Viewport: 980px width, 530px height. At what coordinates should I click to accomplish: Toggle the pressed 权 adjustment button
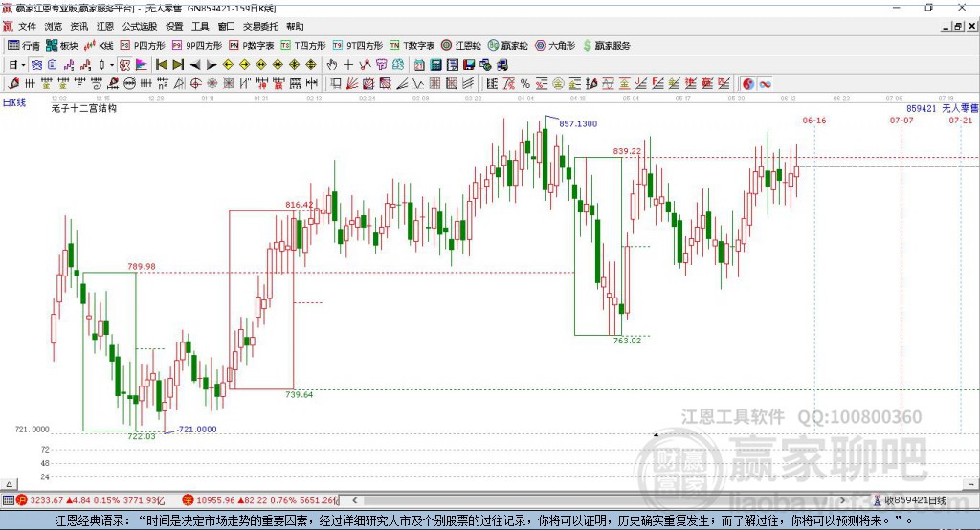pyautogui.click(x=125, y=64)
